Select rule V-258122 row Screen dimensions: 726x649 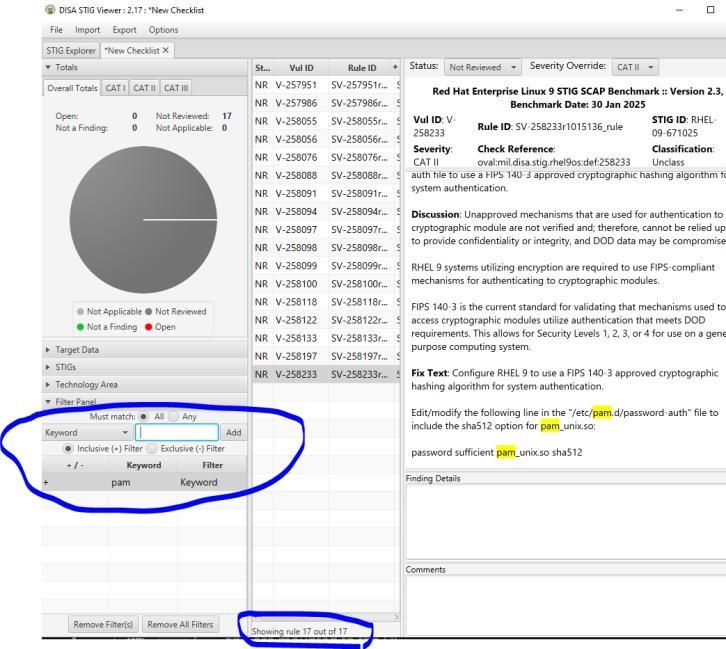click(326, 320)
